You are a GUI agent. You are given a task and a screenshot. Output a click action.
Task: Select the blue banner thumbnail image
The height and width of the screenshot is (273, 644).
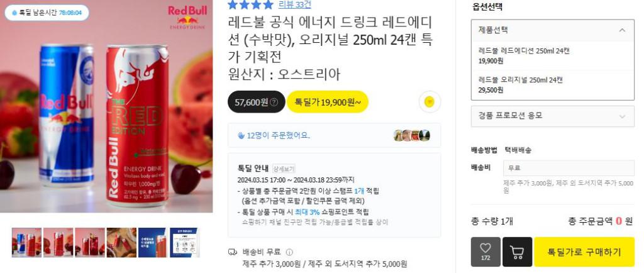pos(153,243)
